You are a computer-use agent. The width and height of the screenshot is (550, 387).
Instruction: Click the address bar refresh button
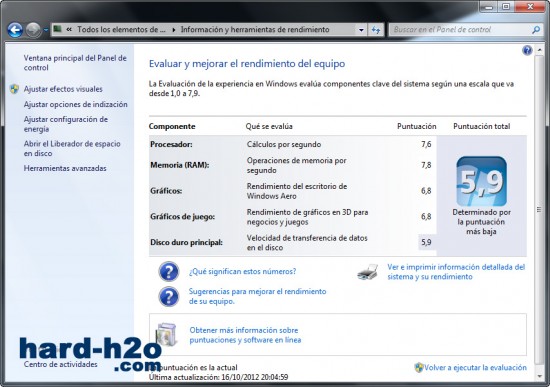click(376, 30)
